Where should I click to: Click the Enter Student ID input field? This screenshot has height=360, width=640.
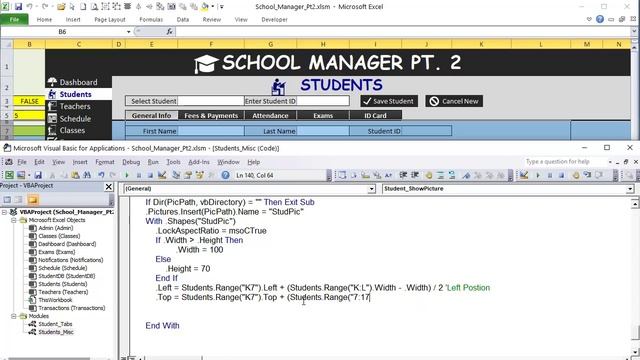[x=323, y=101]
